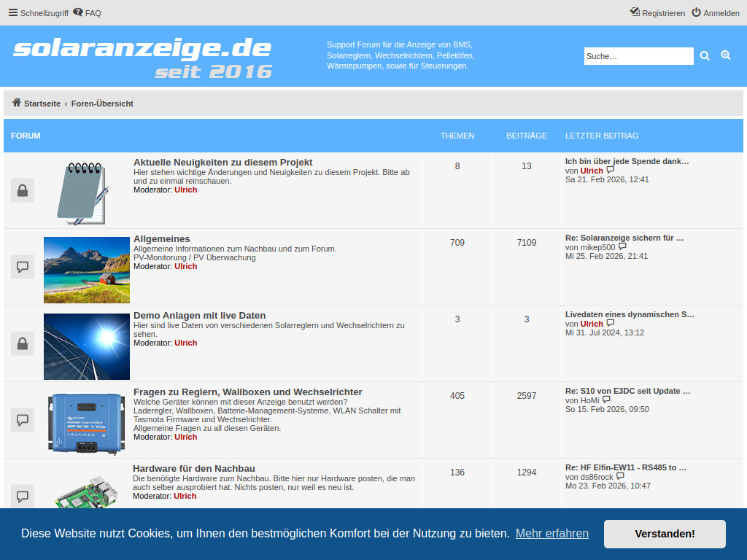Click padlock icon of Demo Anlagen forum
The width and height of the screenshot is (747, 560).
coord(22,343)
